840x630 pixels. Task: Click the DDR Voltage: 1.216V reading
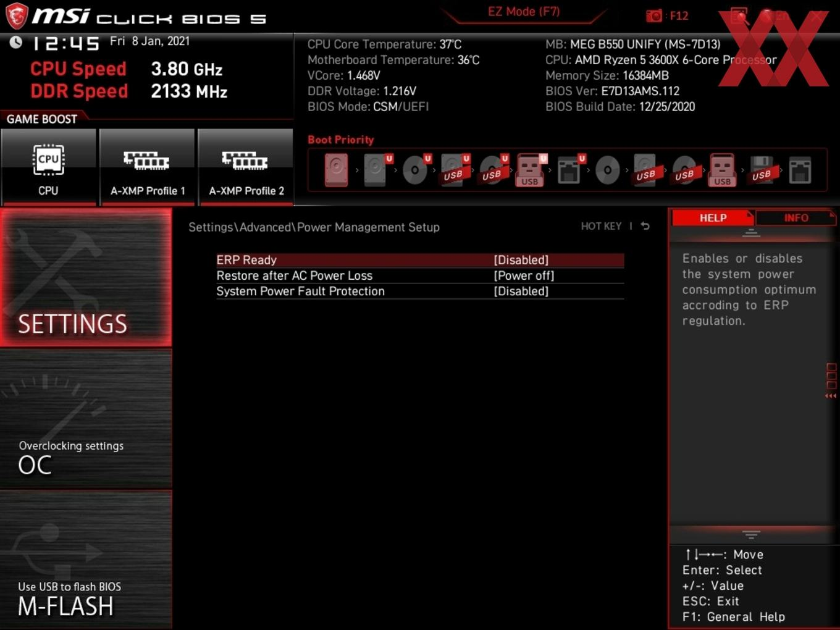[362, 91]
